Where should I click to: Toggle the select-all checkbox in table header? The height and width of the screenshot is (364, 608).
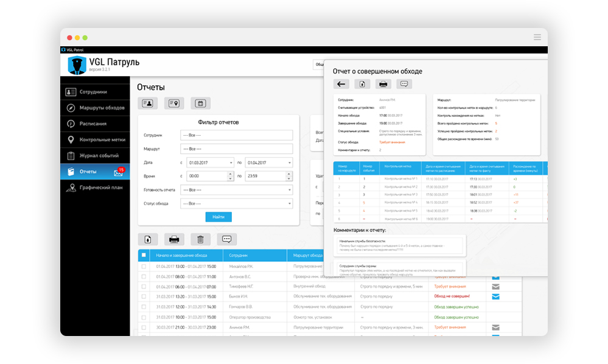144,255
